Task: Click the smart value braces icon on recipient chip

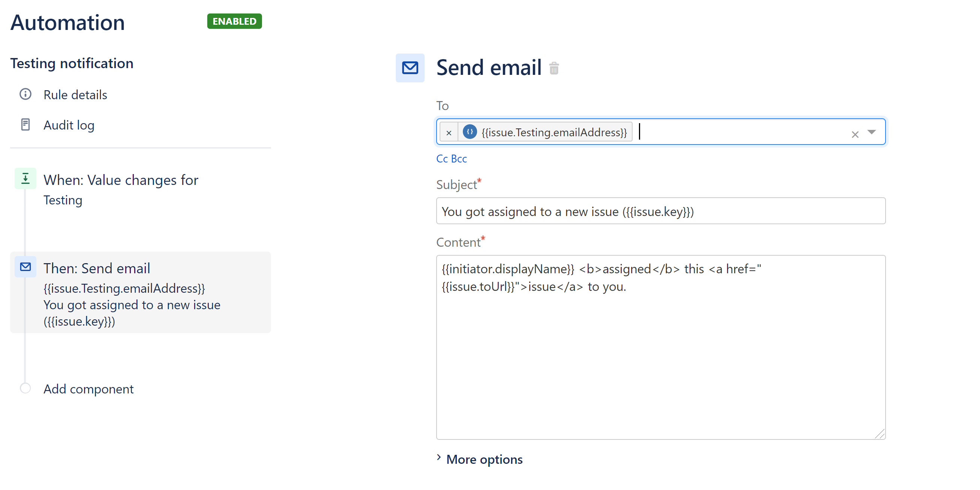Action: point(470,132)
